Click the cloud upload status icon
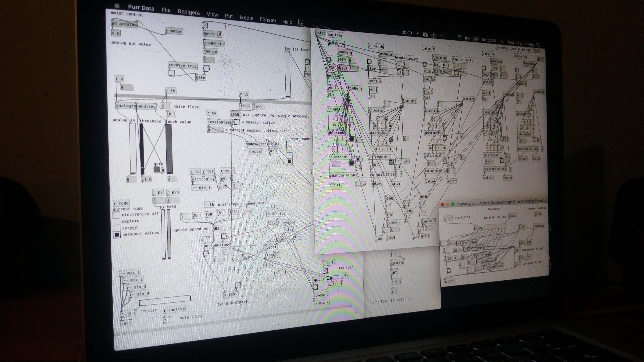 (x=425, y=35)
